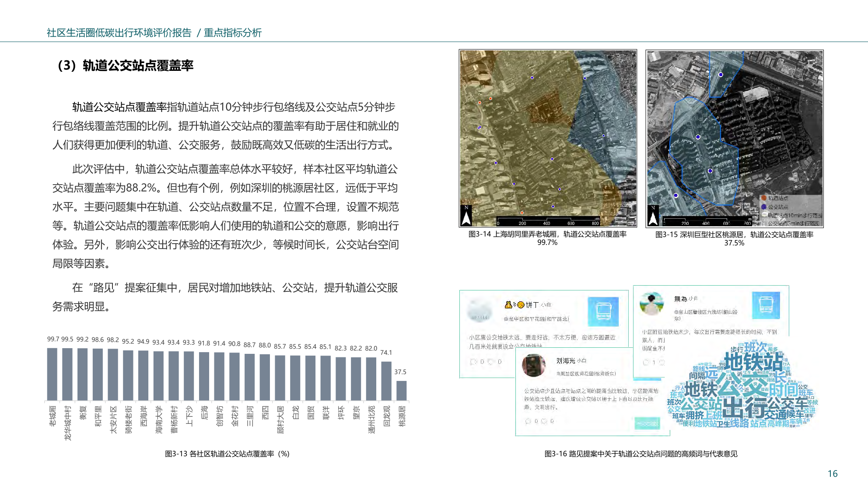Click the north arrow on the Shanghai map
Screen dimensions: 868x496
coord(466,216)
